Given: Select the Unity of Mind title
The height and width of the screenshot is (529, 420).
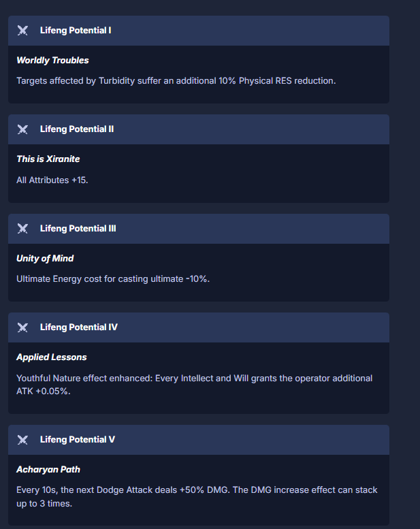Looking at the screenshot, I should (45, 259).
